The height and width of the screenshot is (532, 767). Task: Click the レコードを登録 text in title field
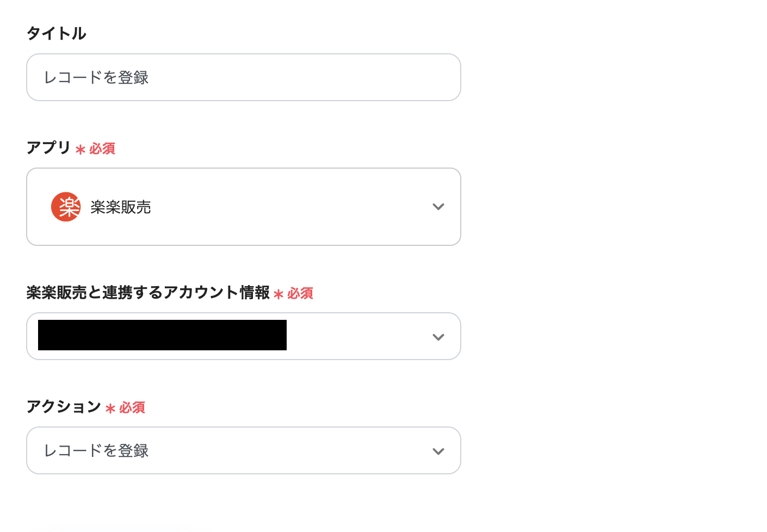(96, 77)
